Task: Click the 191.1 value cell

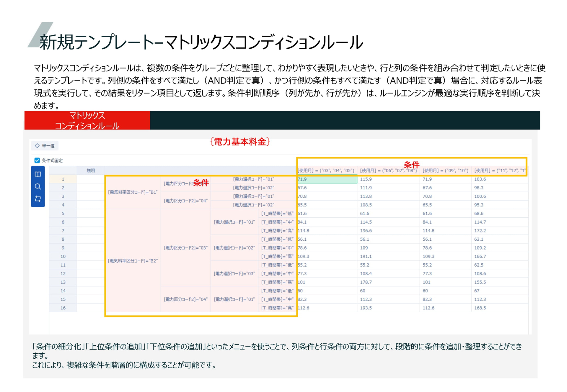Action: click(x=388, y=256)
